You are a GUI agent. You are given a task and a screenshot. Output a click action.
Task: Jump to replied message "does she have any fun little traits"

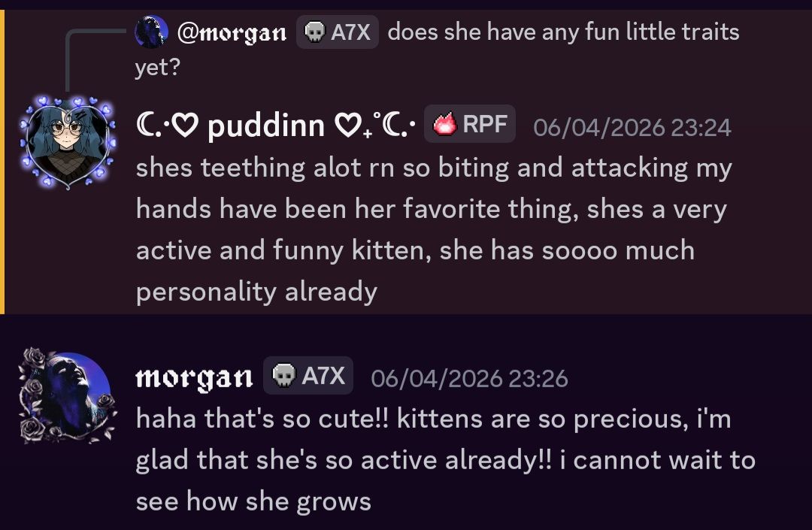pos(562,32)
